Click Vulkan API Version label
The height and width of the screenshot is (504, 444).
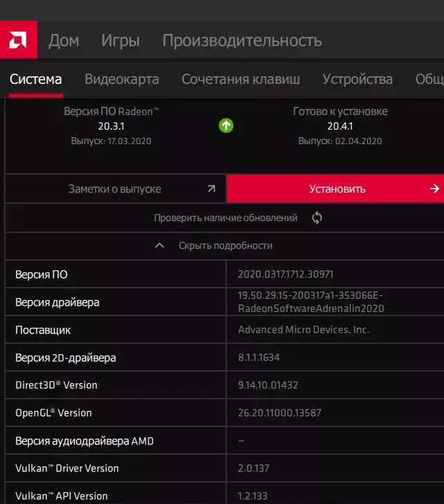point(62,496)
